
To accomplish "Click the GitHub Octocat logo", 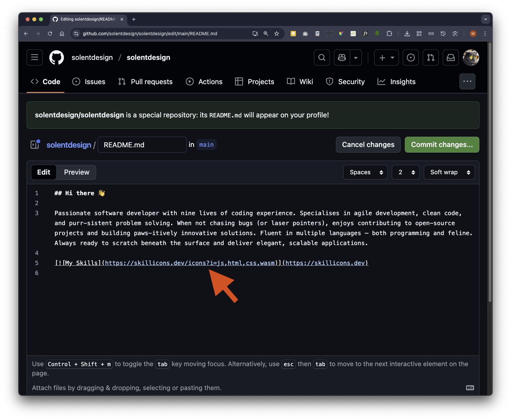I will point(57,58).
